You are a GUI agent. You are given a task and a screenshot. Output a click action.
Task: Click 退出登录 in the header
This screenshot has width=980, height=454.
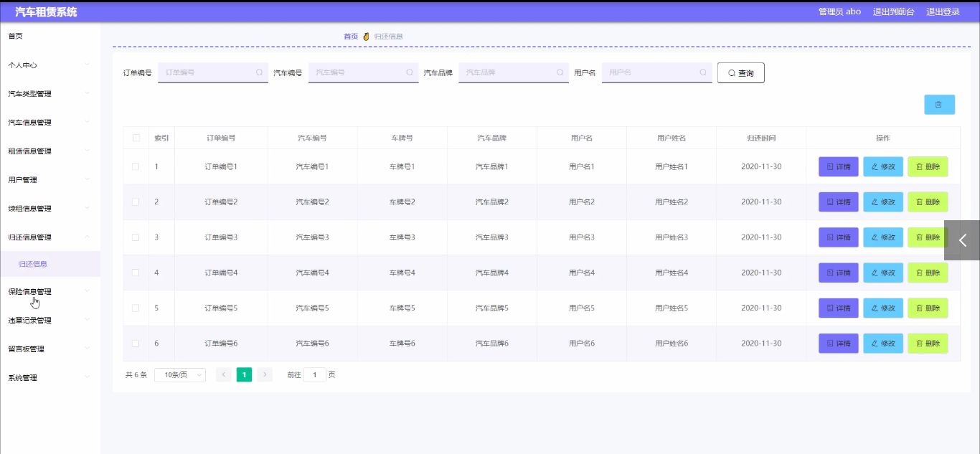pos(943,11)
